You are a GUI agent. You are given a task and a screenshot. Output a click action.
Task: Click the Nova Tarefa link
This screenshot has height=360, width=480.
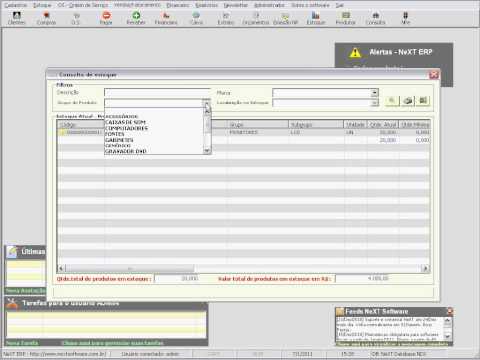[22, 343]
